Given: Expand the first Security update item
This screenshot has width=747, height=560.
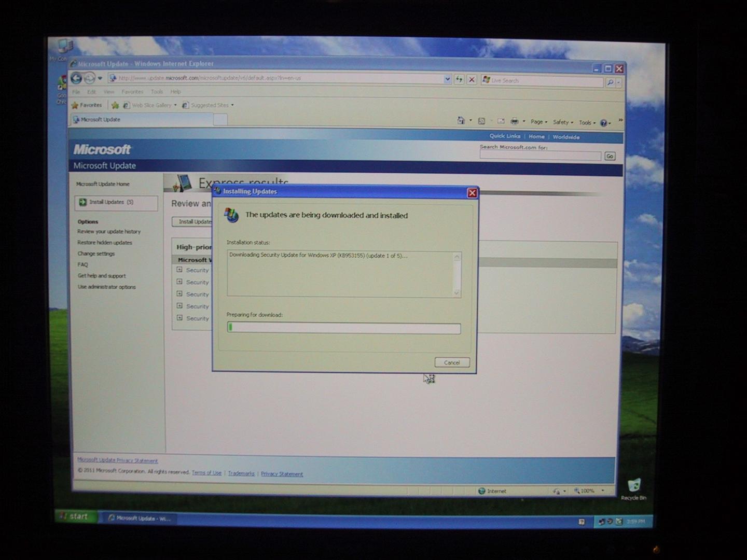Looking at the screenshot, I should [179, 270].
